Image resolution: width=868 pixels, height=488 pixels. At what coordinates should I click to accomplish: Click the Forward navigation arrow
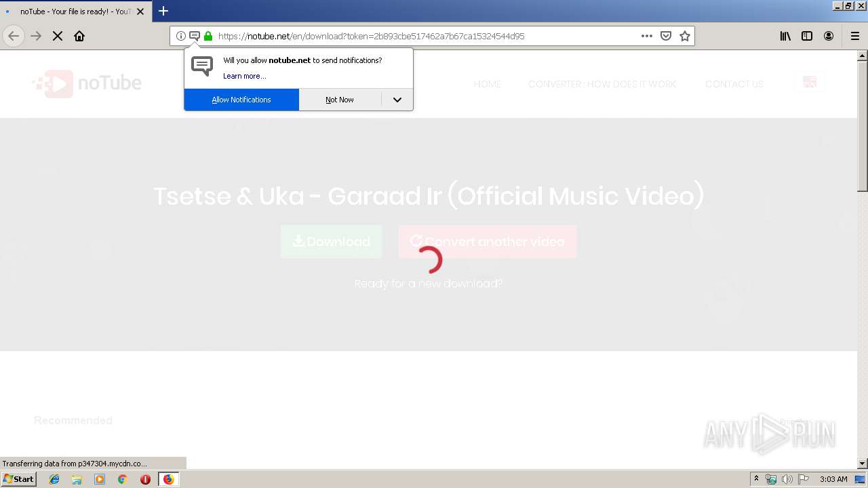(36, 36)
